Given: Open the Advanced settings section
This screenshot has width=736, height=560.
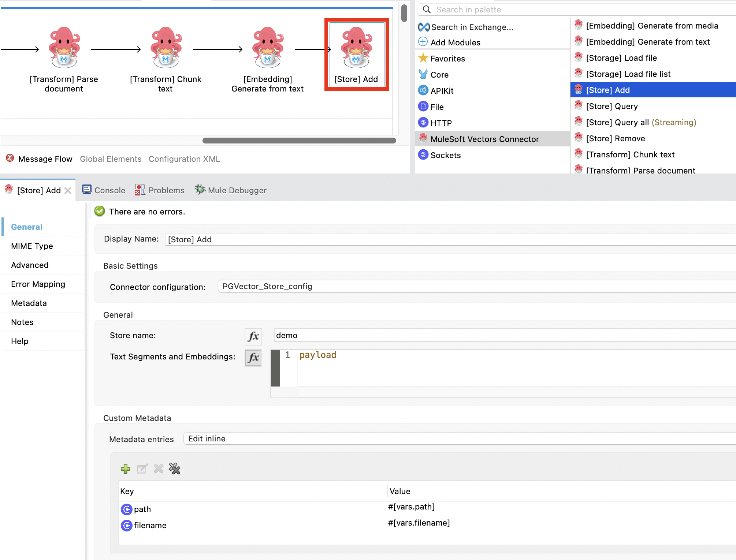Looking at the screenshot, I should point(43,265).
